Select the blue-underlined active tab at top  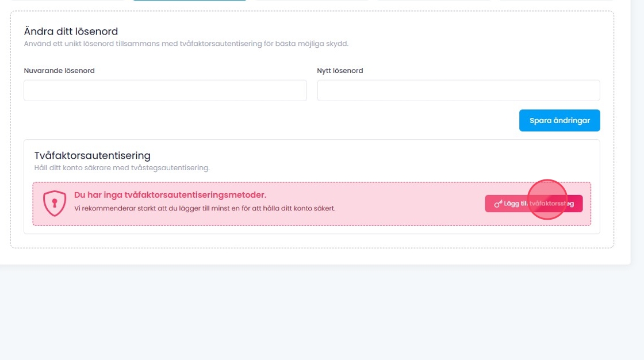click(x=189, y=1)
